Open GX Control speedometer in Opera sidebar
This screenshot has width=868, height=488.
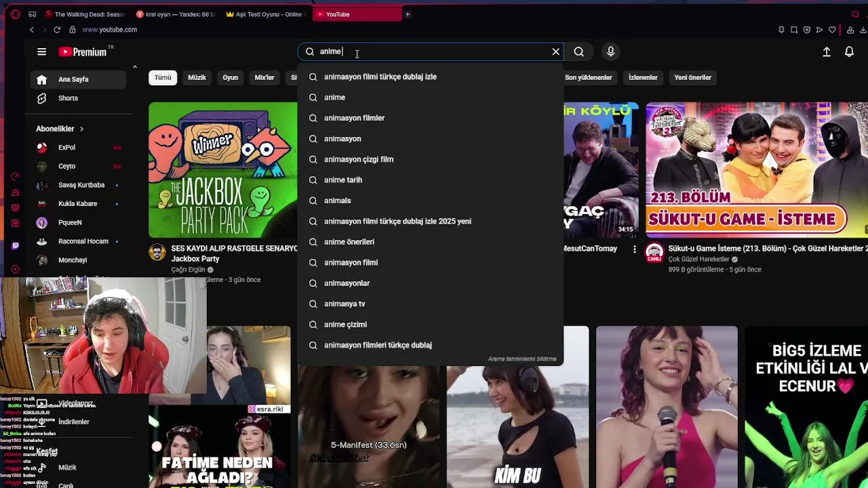[15, 176]
